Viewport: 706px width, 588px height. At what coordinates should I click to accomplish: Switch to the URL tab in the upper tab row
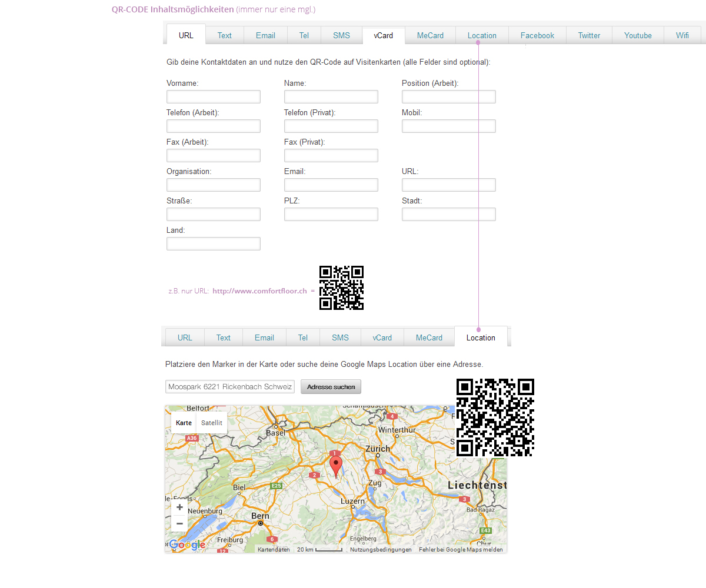pos(186,35)
